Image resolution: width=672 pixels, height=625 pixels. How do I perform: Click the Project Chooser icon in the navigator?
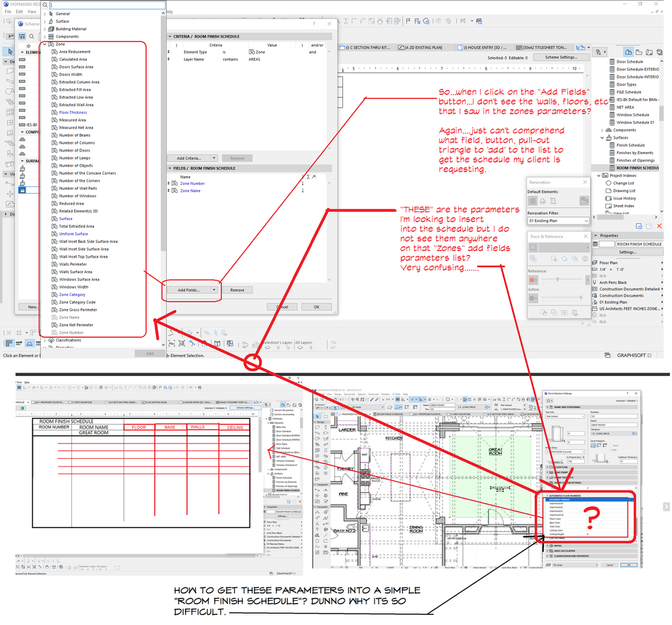[598, 52]
